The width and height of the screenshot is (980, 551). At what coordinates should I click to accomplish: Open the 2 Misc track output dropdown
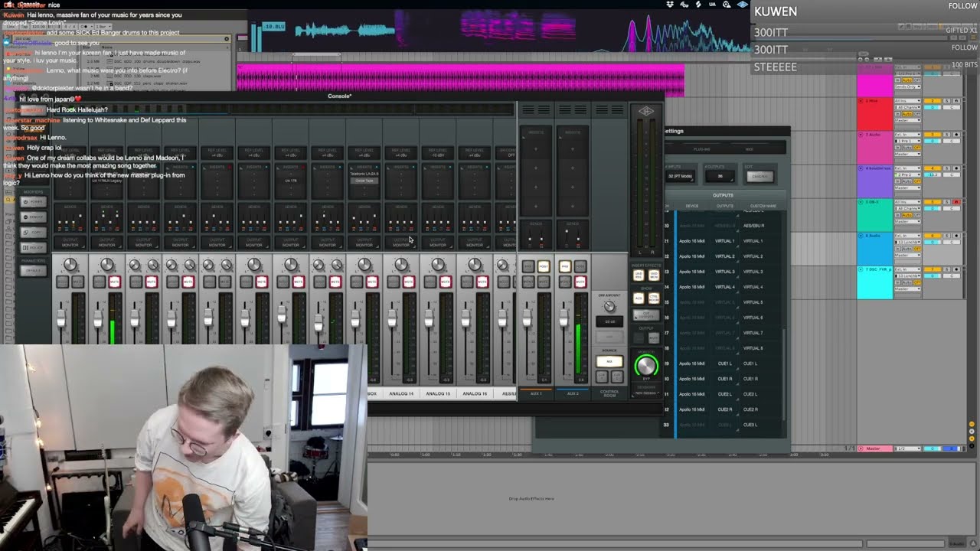click(x=908, y=119)
